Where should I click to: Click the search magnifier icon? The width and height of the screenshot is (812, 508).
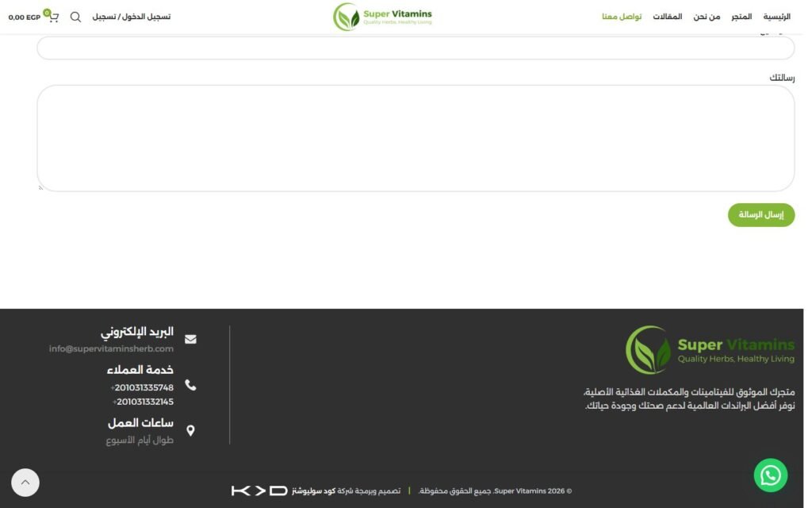(x=75, y=17)
